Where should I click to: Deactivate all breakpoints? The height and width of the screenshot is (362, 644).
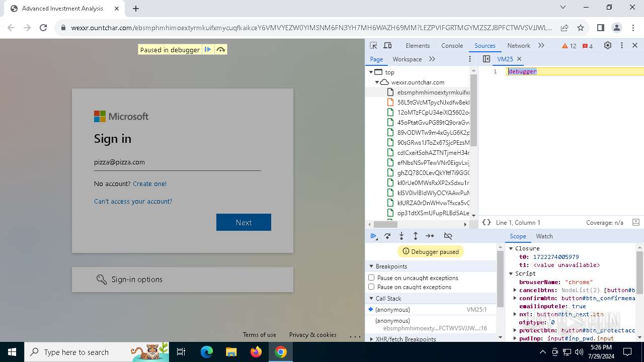448,236
